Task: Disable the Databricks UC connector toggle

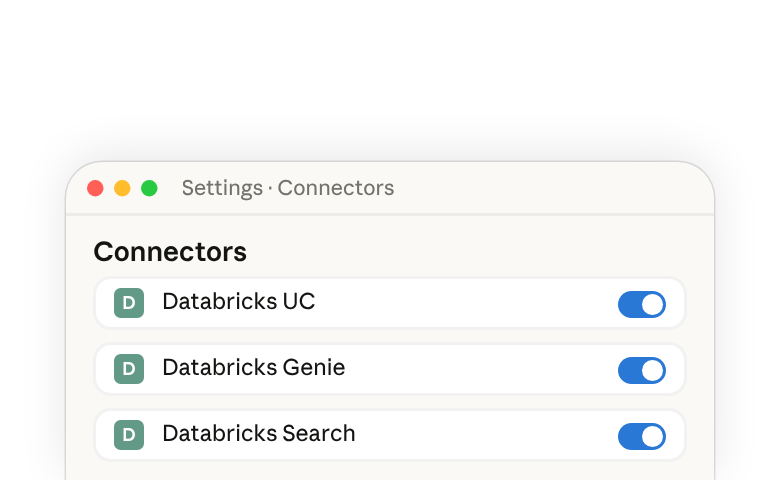Action: click(x=642, y=304)
